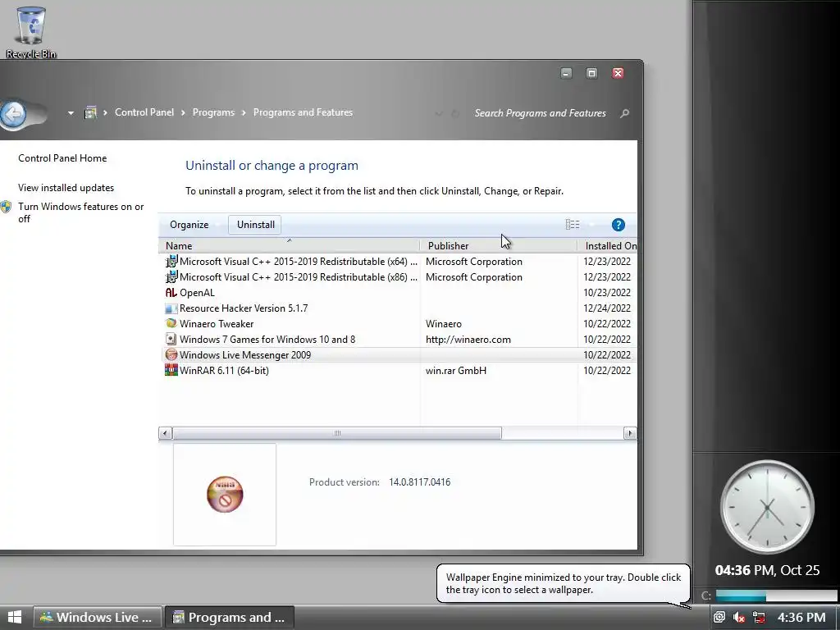
Task: Open the taskbar clock showing 4:36 PM
Action: pos(801,617)
